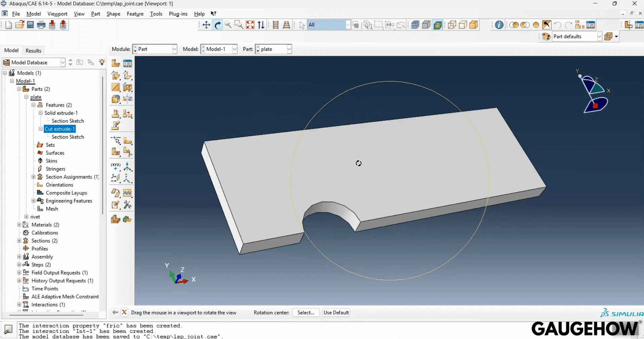This screenshot has width=644, height=339.
Task: Open the Create Part tool
Action: (x=115, y=63)
